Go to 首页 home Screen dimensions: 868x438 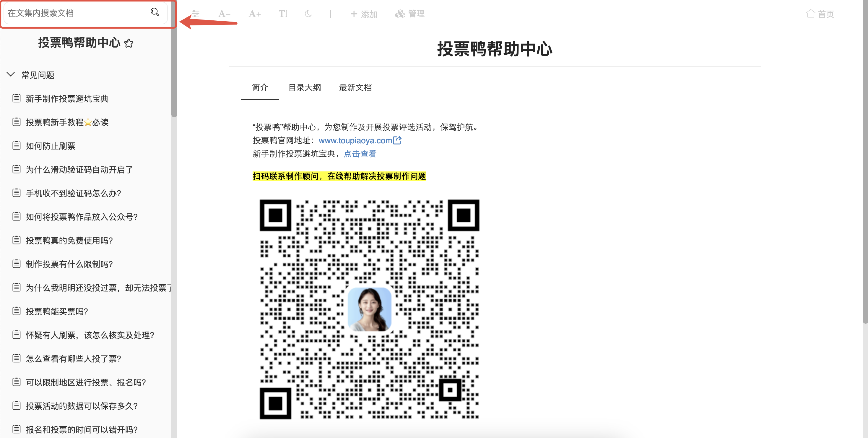click(820, 14)
